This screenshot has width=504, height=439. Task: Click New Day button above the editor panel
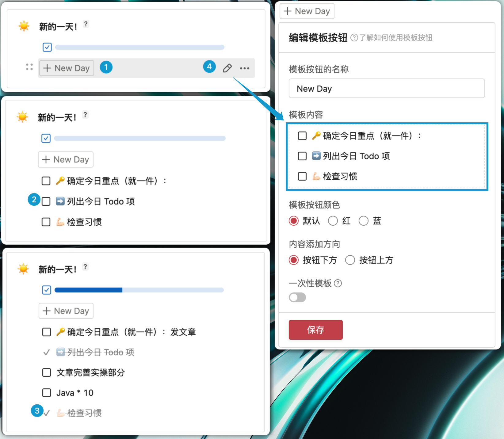[x=307, y=11]
